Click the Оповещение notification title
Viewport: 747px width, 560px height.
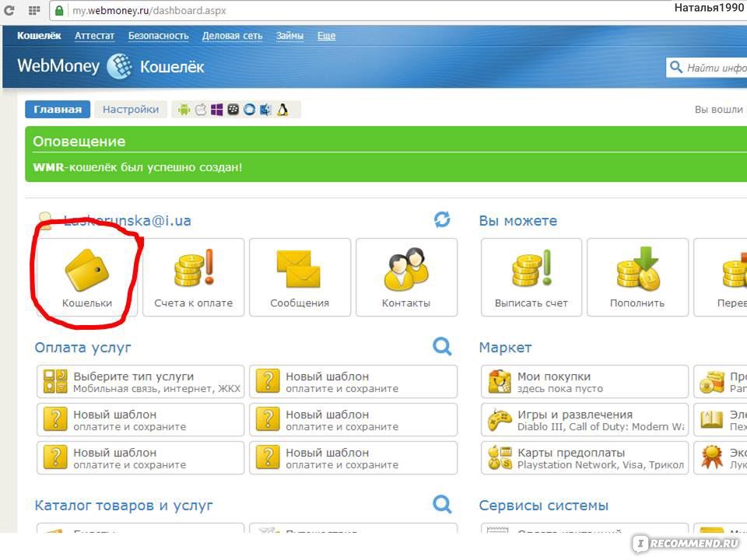click(79, 142)
